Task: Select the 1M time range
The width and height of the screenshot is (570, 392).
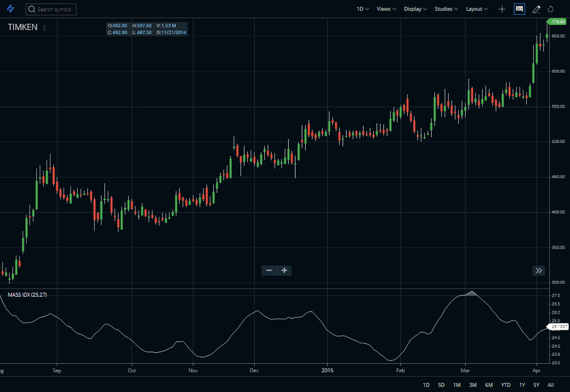Action: [457, 385]
